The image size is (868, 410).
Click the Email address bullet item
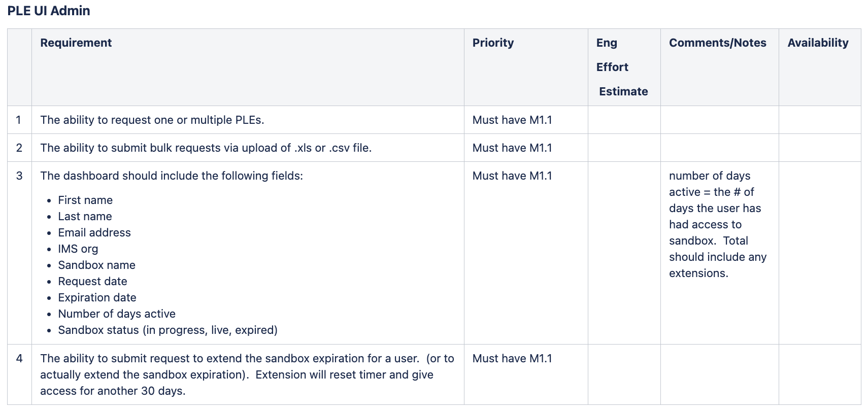click(94, 232)
